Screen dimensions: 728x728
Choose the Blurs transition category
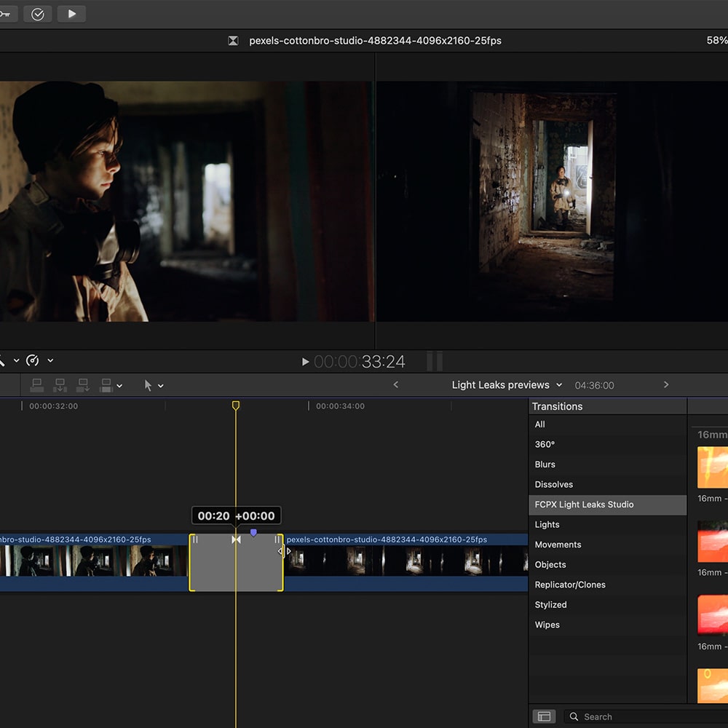click(x=545, y=464)
